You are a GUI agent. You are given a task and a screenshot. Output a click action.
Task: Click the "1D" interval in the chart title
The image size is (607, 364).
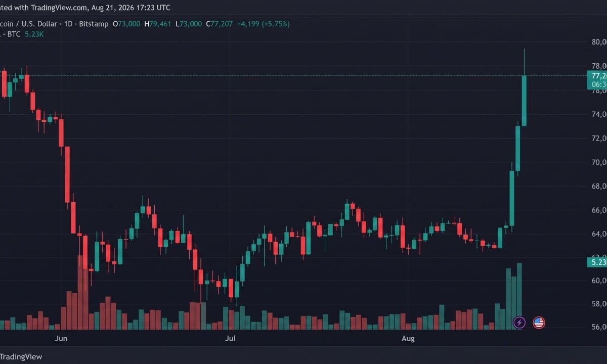click(69, 24)
